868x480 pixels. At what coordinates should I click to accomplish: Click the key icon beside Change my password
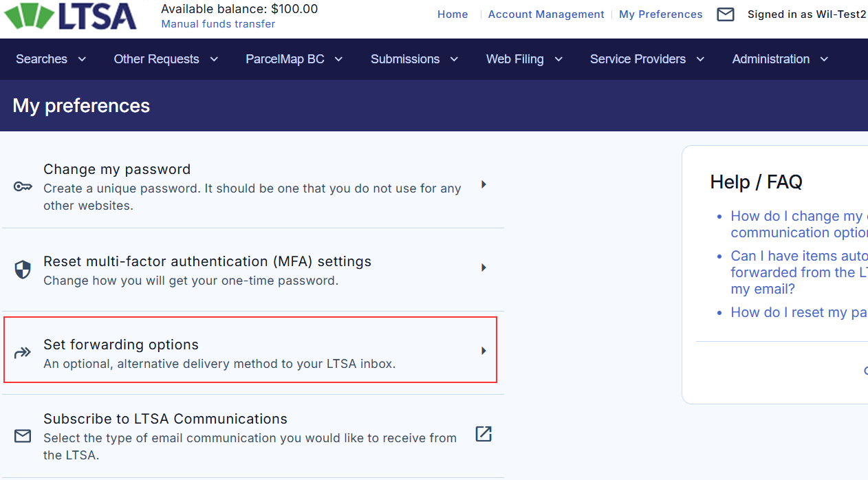pyautogui.click(x=23, y=187)
